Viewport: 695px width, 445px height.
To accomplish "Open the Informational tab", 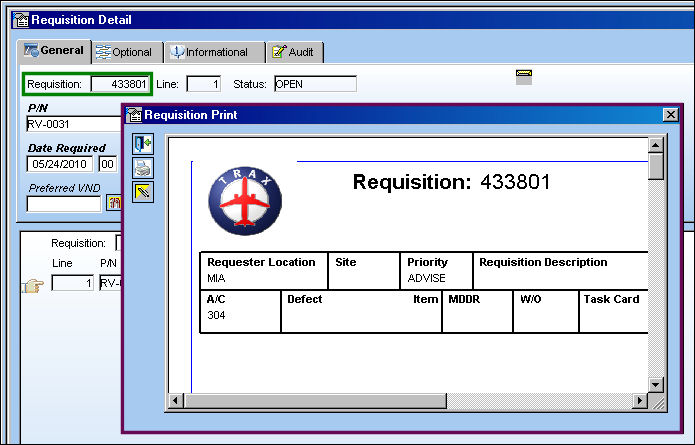I will pos(215,52).
